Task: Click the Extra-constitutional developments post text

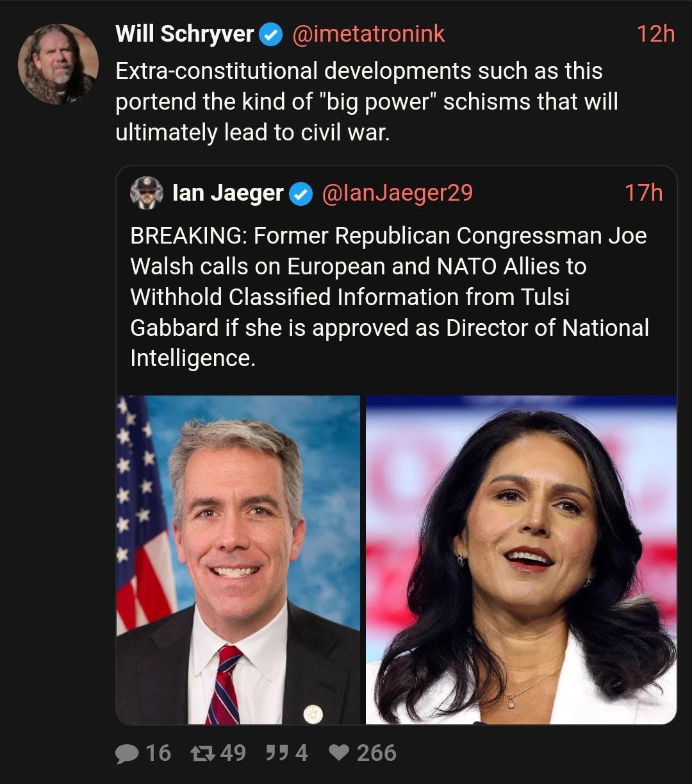Action: coord(367,101)
